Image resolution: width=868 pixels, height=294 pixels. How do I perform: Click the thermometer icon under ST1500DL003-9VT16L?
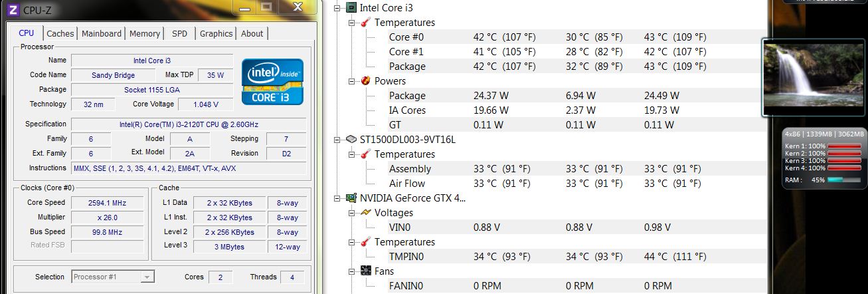tap(365, 154)
